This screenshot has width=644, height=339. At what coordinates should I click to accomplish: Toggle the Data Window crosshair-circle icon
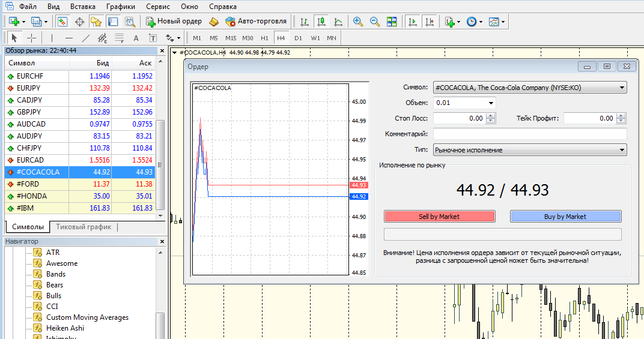tap(79, 22)
